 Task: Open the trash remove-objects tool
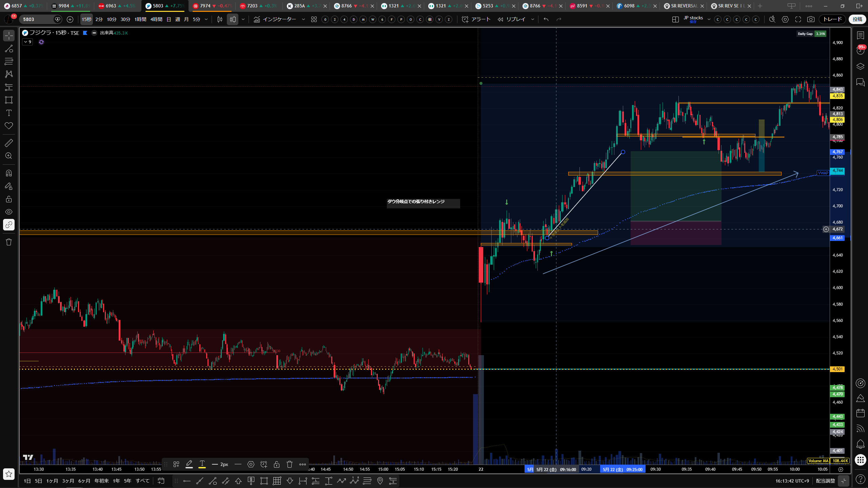[x=9, y=242]
